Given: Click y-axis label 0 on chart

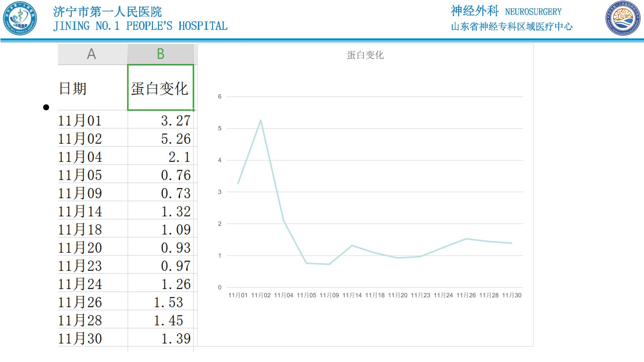Looking at the screenshot, I should [x=220, y=287].
